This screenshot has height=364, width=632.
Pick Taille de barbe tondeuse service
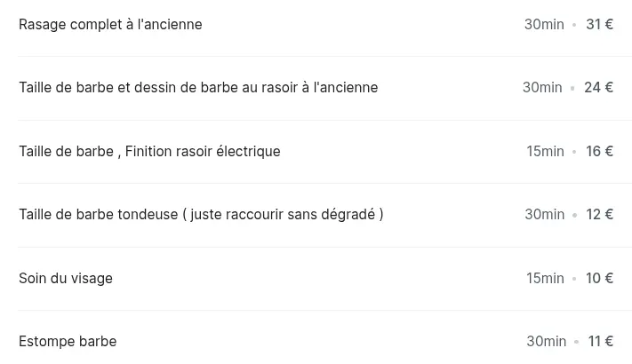coord(201,215)
